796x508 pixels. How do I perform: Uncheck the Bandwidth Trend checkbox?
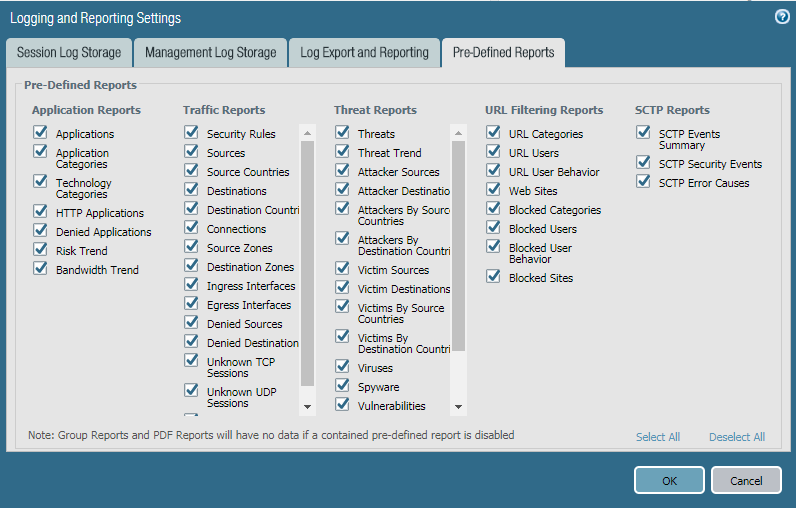click(41, 269)
